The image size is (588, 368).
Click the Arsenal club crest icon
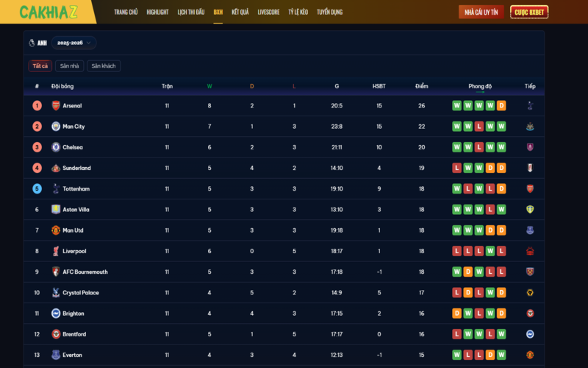click(x=56, y=106)
